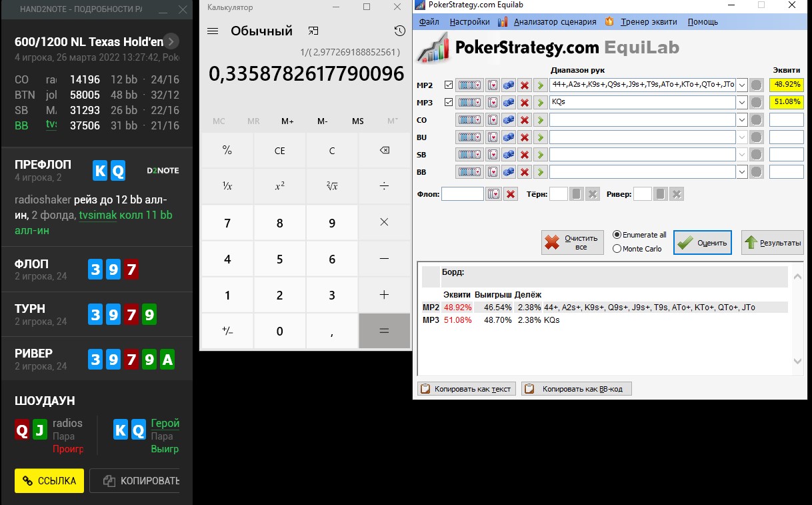Image resolution: width=812 pixels, height=505 pixels.
Task: Open the Настройки menu
Action: point(470,21)
